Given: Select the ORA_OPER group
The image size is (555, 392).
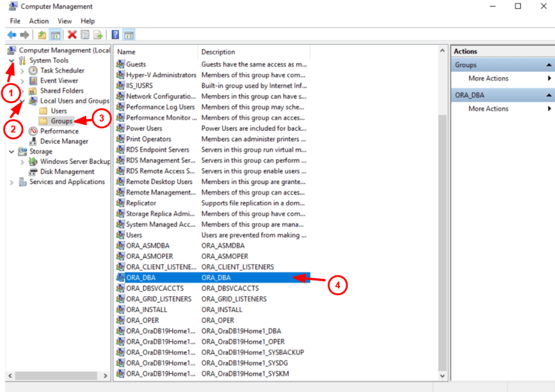Looking at the screenshot, I should pyautogui.click(x=212, y=320).
